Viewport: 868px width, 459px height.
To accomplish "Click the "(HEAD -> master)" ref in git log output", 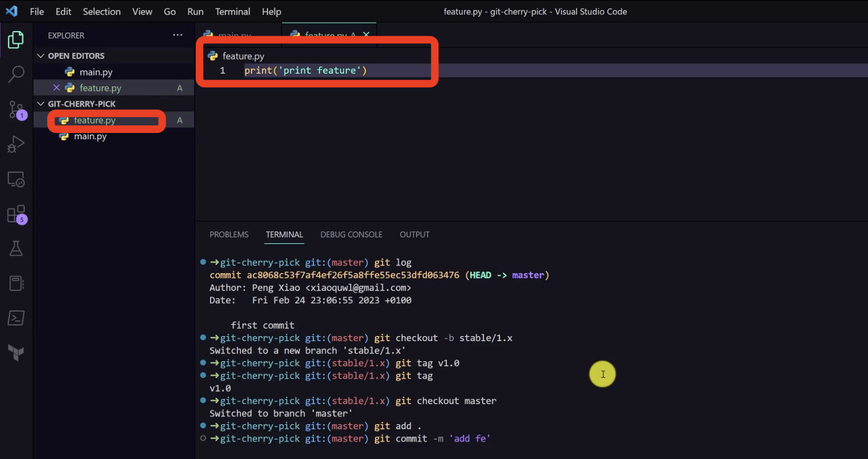I will pyautogui.click(x=507, y=275).
